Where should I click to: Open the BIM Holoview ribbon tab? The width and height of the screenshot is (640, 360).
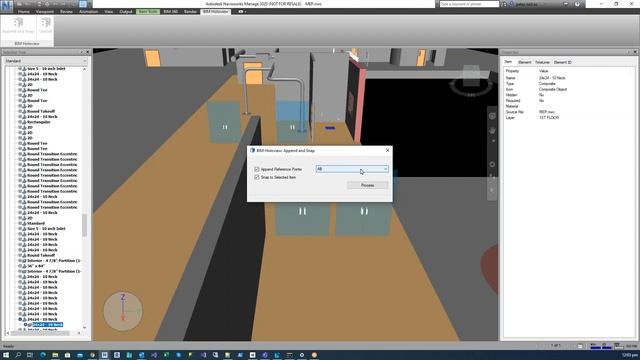pos(216,12)
